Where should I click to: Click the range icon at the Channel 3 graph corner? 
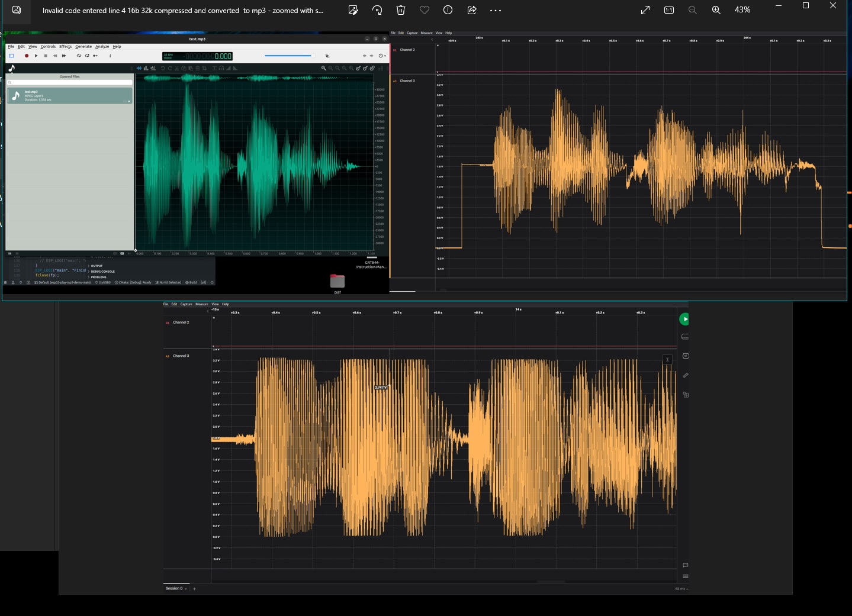pyautogui.click(x=667, y=359)
